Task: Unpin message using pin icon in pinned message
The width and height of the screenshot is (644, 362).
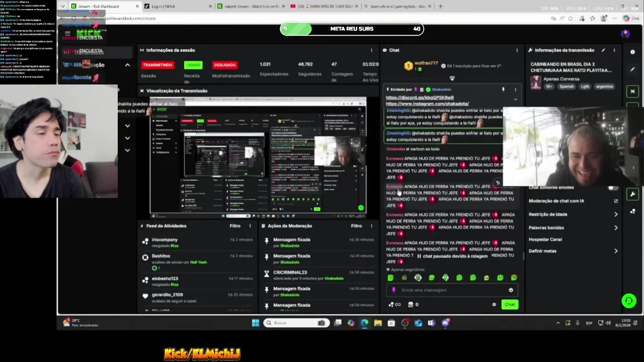Action: [x=503, y=89]
